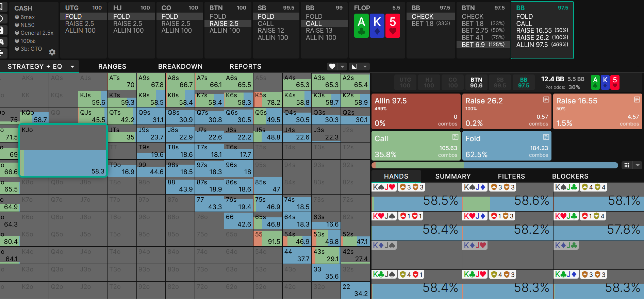Click the 6max setting
The image size is (644, 299).
25,17
